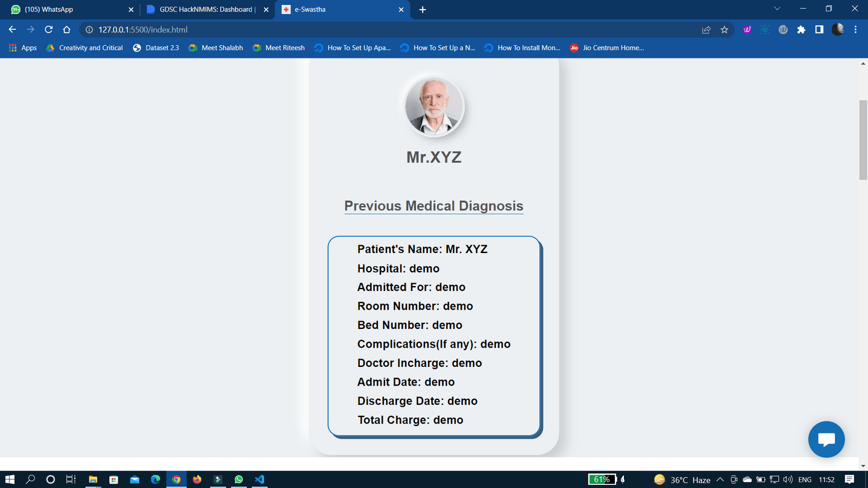Select Doctor Incharge: demo line
Viewport: 868px width, 488px height.
click(x=420, y=363)
